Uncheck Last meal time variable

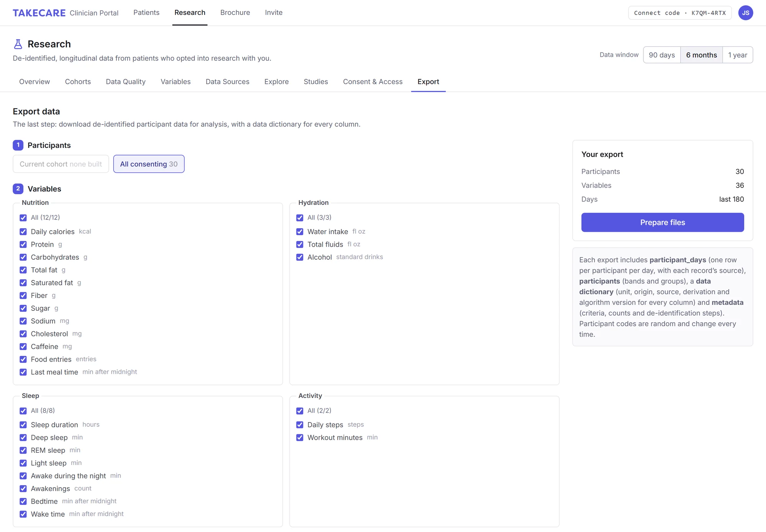(x=23, y=372)
